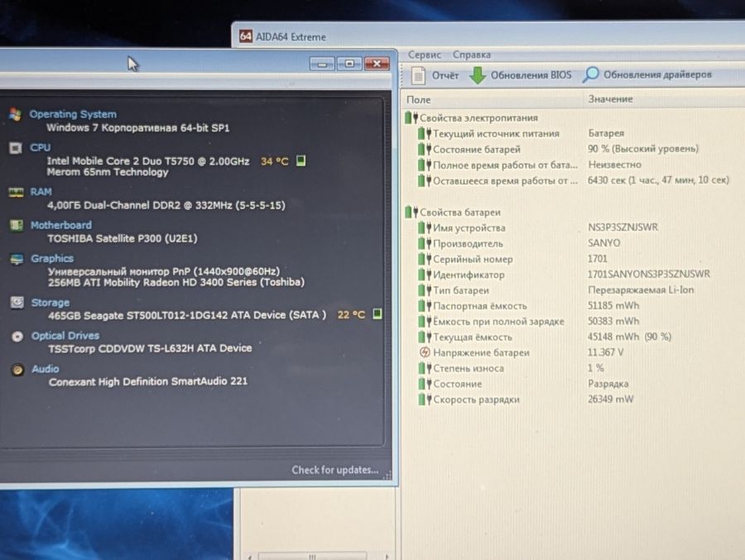This screenshot has width=745, height=560.
Task: Click the RAM heading in Speccy
Action: pos(41,192)
